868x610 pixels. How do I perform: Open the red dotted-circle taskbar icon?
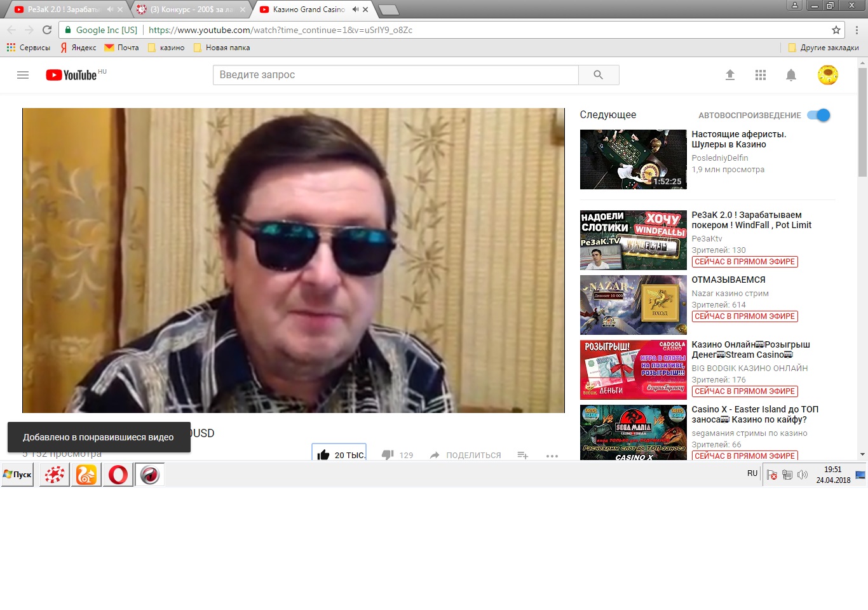click(x=55, y=475)
